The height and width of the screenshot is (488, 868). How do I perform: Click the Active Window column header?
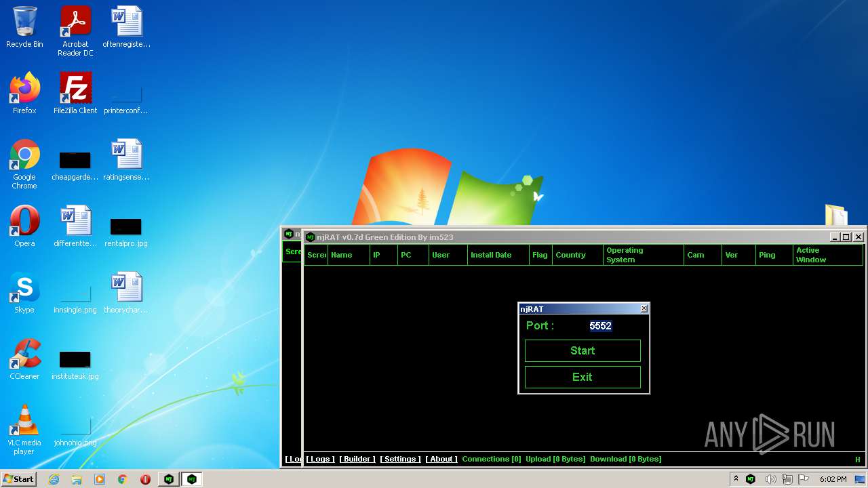(828, 255)
